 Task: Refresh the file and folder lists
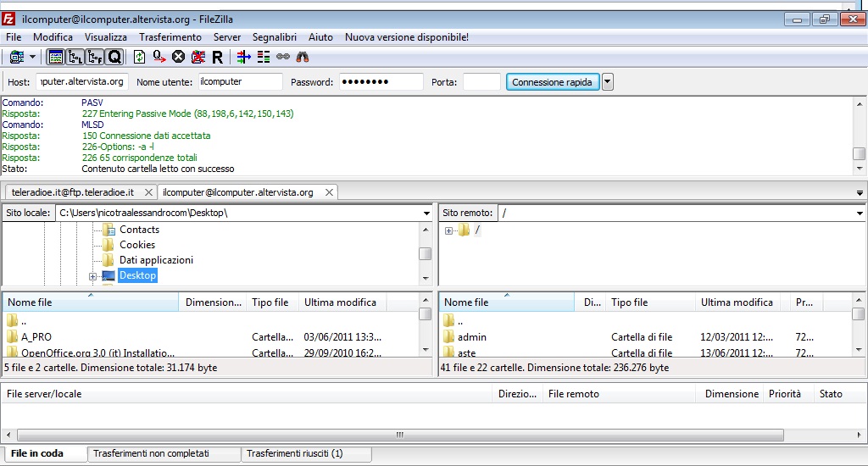pos(140,57)
